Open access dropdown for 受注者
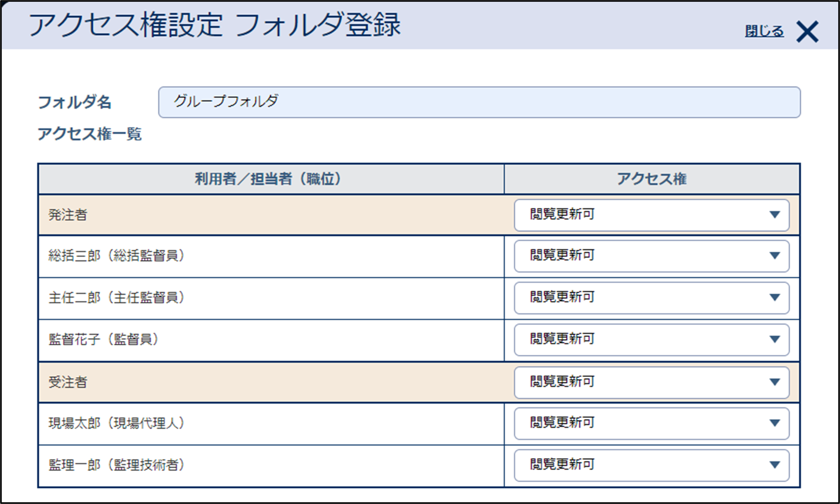Image resolution: width=840 pixels, height=504 pixels. click(x=651, y=382)
